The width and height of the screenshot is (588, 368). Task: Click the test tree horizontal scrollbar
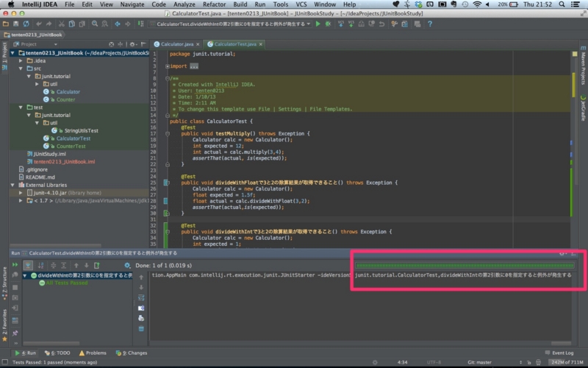point(51,343)
